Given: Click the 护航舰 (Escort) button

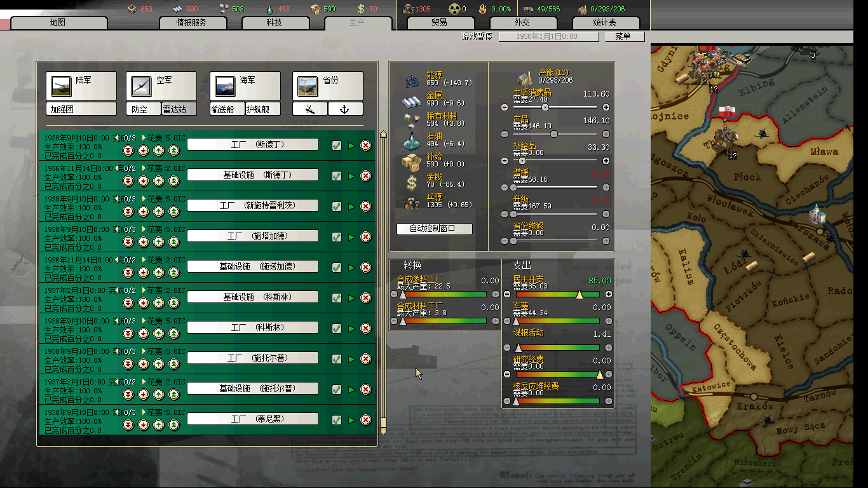Looking at the screenshot, I should pos(263,109).
